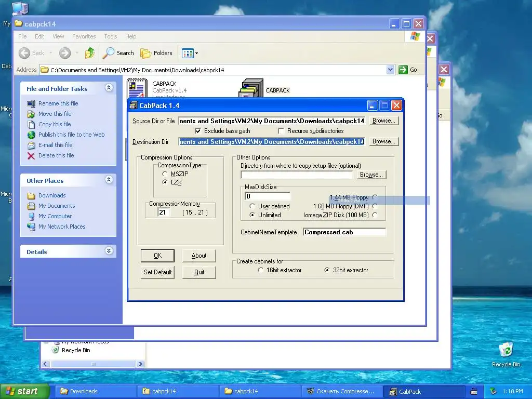The width and height of the screenshot is (532, 399).
Task: Open the Favorites menu
Action: tap(84, 36)
